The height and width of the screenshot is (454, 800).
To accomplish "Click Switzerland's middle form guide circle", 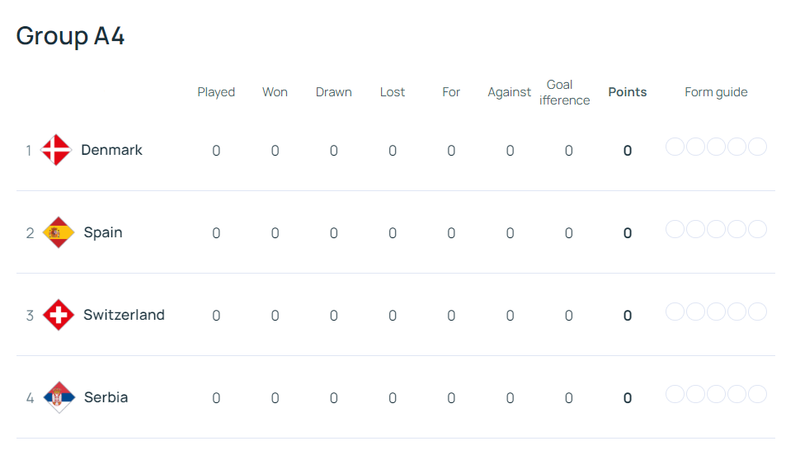I will pos(716,312).
